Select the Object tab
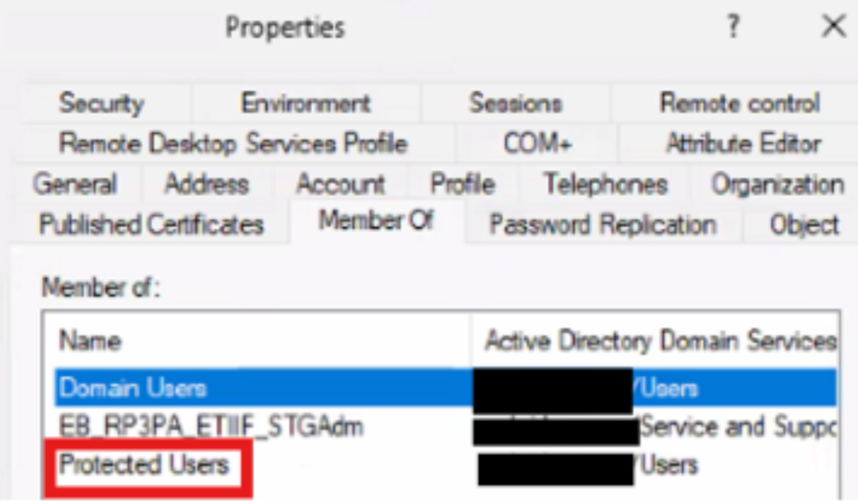The width and height of the screenshot is (858, 504). (x=804, y=225)
